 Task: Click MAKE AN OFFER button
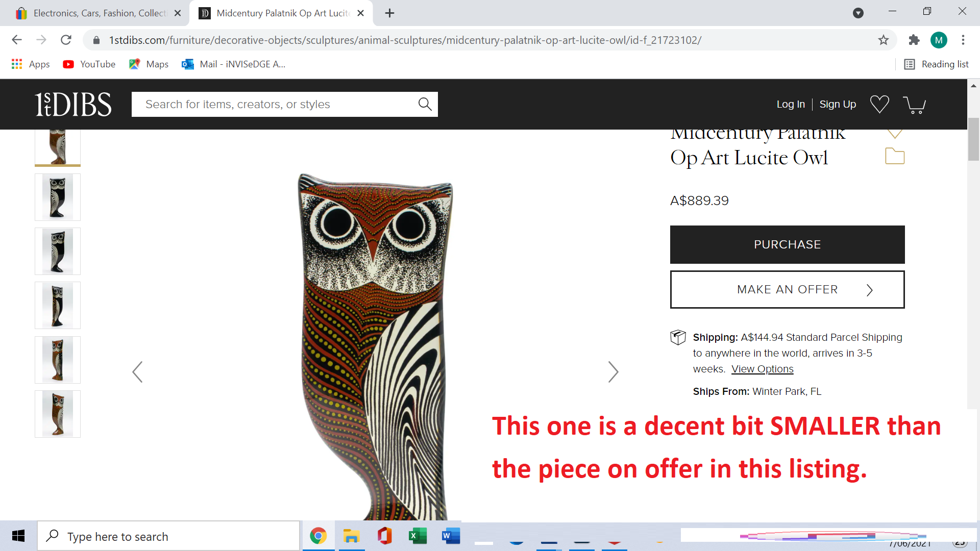pyautogui.click(x=787, y=289)
